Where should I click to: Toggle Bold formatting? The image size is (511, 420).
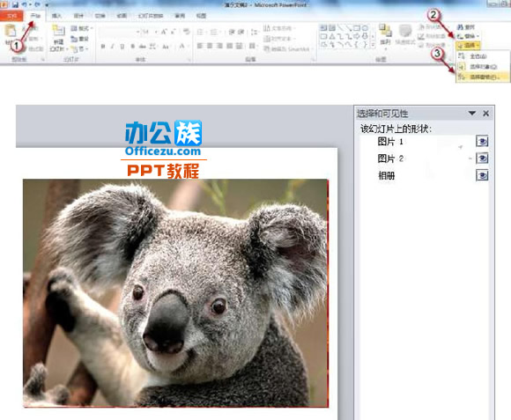pyautogui.click(x=103, y=47)
